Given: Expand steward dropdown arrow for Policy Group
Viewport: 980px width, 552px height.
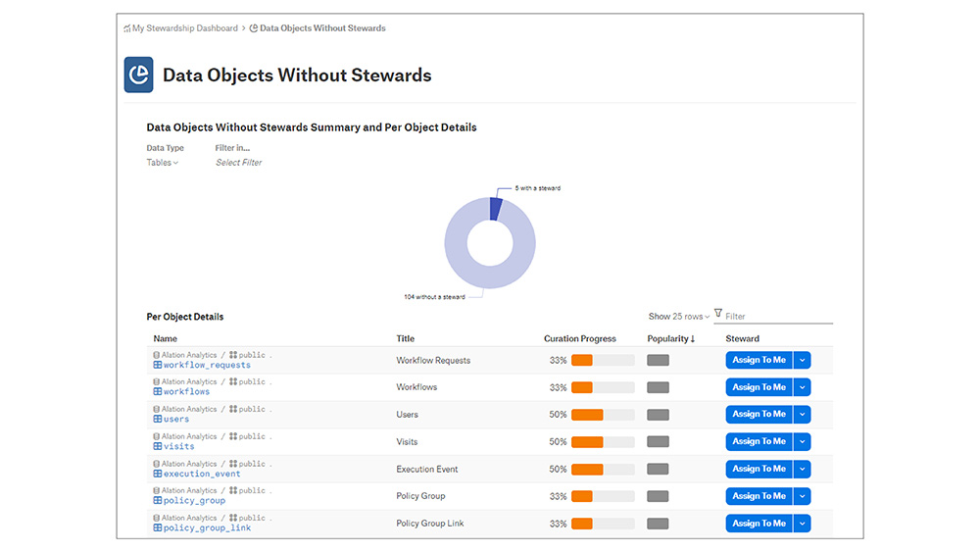Looking at the screenshot, I should pos(803,496).
